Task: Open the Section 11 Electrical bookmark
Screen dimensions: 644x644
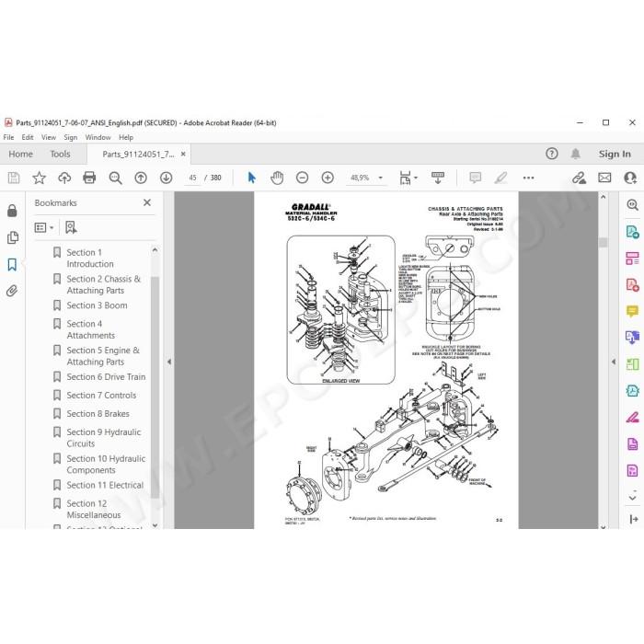Action: point(105,486)
